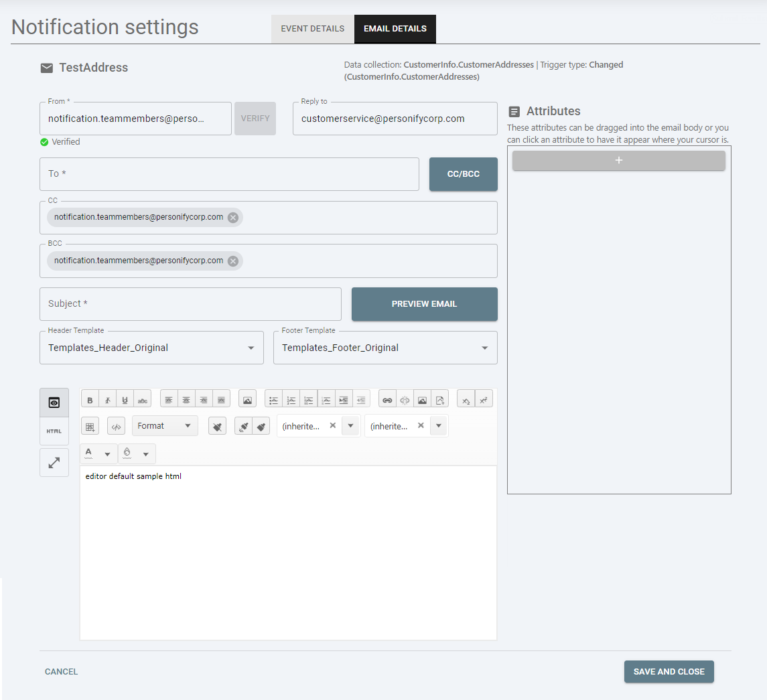Open the Format dropdown
Viewport: 767px width, 700px height.
[165, 426]
